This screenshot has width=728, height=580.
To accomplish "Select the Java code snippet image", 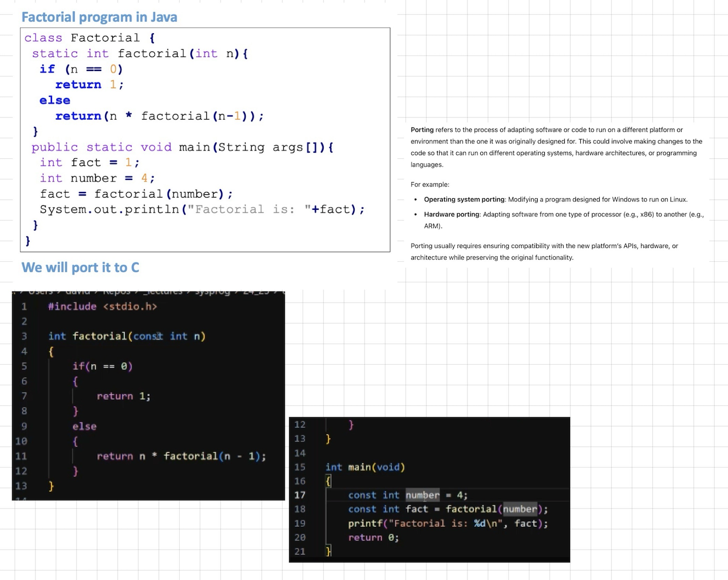I will click(205, 140).
